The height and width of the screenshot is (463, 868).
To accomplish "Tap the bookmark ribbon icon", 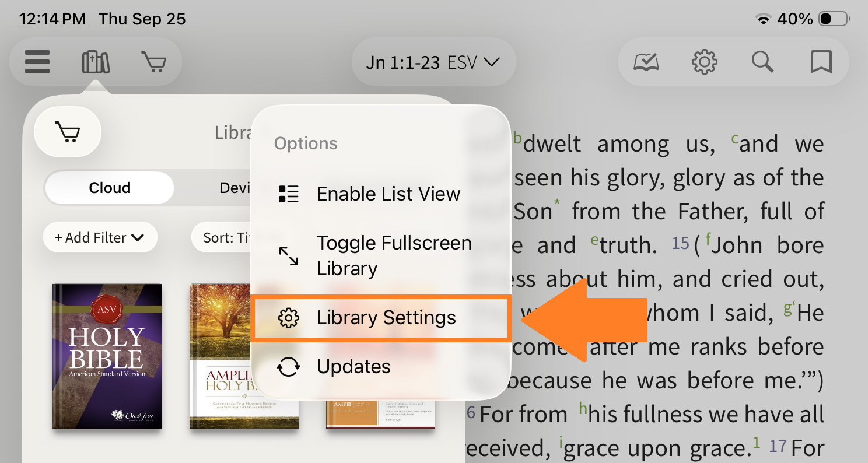I will 821,62.
